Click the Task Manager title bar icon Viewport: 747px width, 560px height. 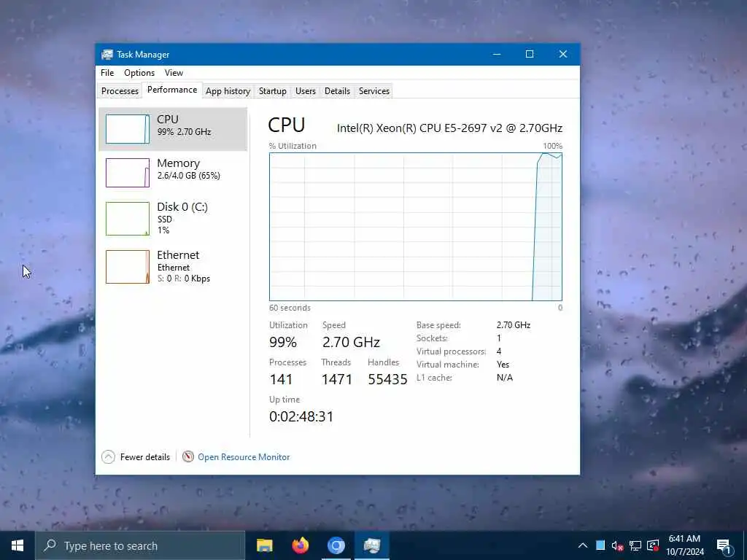107,54
